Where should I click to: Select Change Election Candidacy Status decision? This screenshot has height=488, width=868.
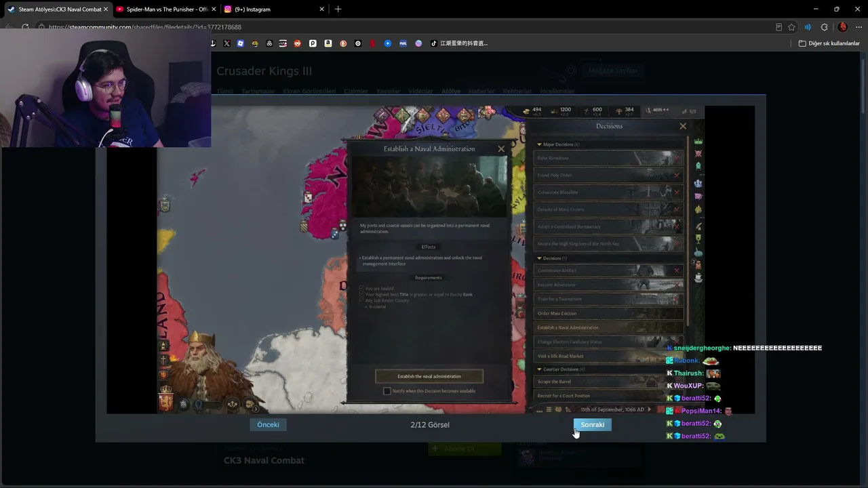click(x=609, y=342)
